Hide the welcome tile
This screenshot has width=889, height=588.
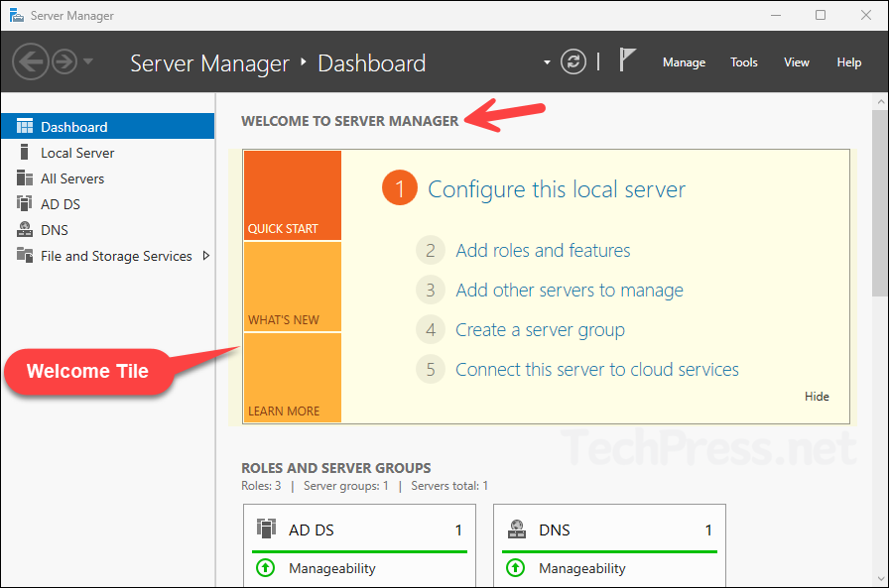click(817, 396)
